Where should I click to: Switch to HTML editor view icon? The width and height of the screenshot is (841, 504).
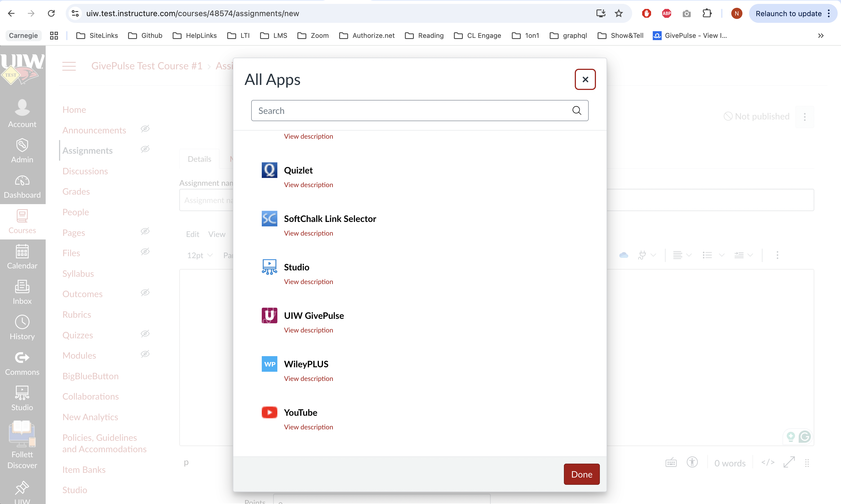pos(768,463)
